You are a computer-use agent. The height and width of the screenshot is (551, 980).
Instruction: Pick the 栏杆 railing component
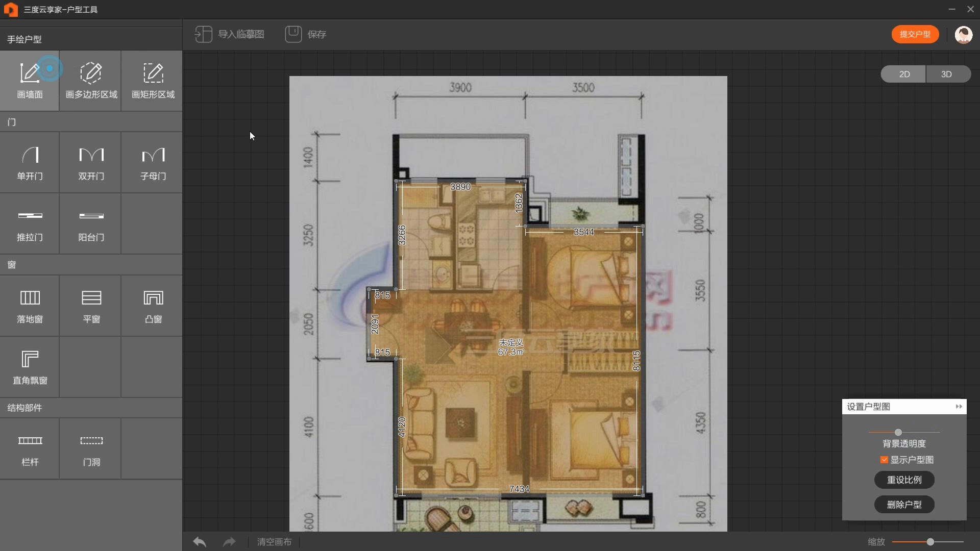[x=30, y=448]
